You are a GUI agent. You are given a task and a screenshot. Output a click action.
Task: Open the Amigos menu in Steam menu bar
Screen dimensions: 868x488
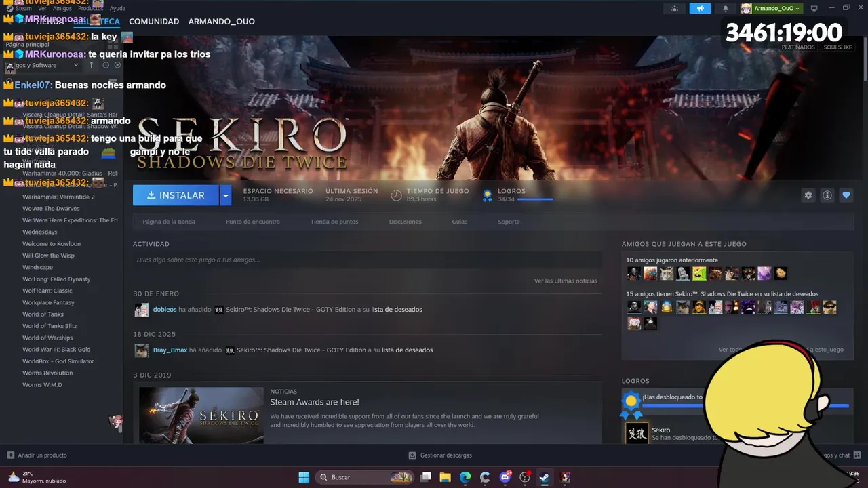(x=62, y=8)
